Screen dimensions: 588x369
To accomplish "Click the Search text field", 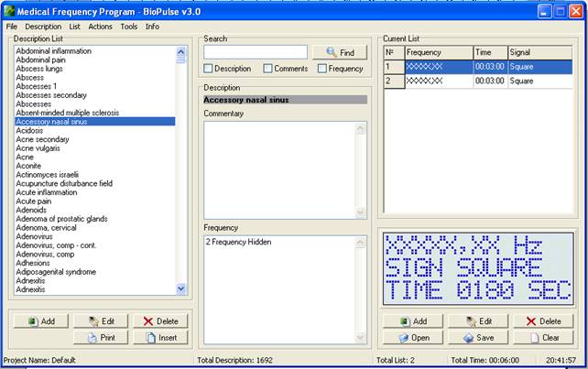I will [x=255, y=52].
